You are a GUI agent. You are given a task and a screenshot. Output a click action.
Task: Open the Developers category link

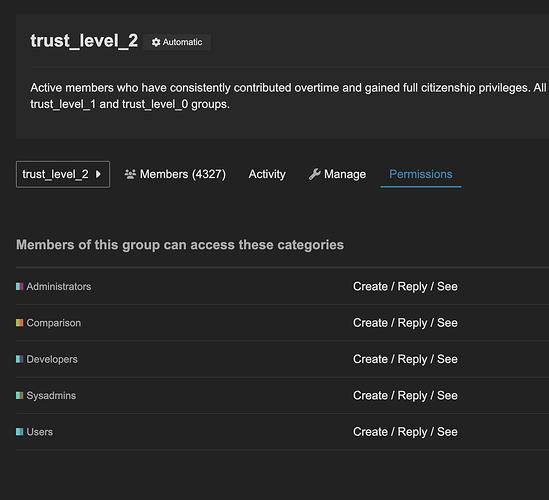pos(52,359)
